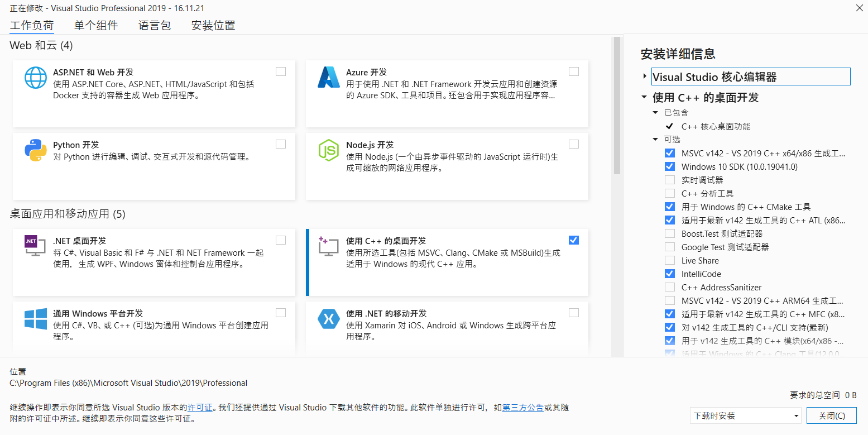Switch to the 安装位置 tab
Viewport: 868px width, 435px height.
(213, 26)
